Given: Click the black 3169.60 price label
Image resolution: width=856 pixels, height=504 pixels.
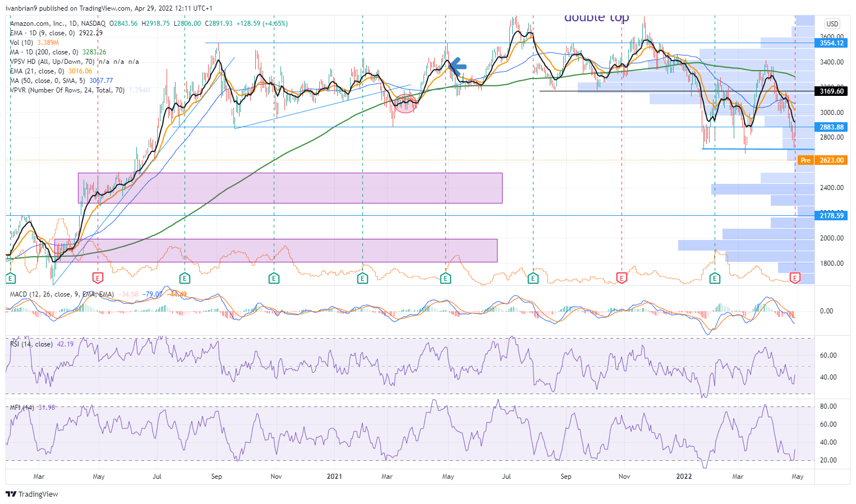Looking at the screenshot, I should [x=831, y=91].
